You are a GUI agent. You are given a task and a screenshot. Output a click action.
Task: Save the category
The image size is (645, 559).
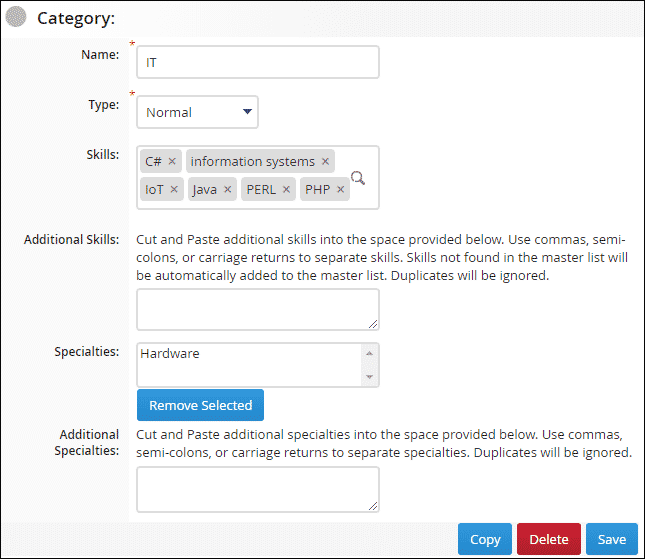click(611, 539)
